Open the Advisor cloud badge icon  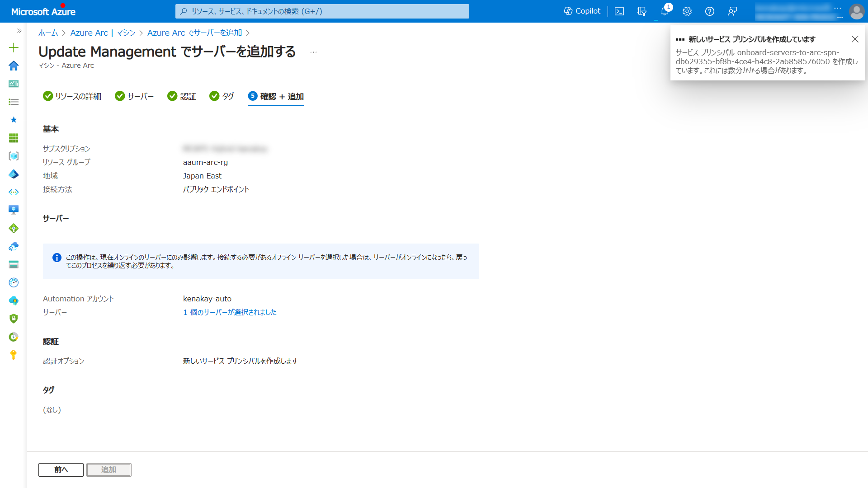[x=14, y=300]
